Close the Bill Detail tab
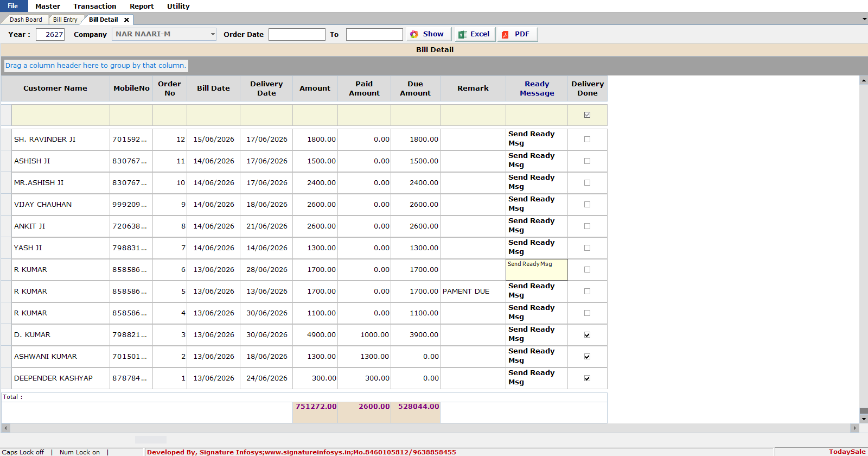Viewport: 868px width, 456px height. [x=126, y=20]
